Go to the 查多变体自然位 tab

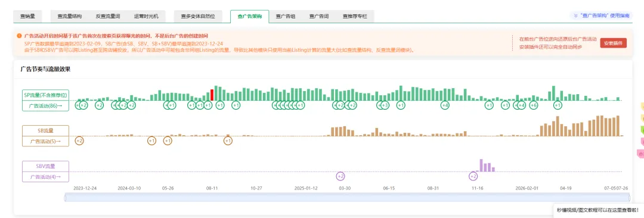point(198,17)
